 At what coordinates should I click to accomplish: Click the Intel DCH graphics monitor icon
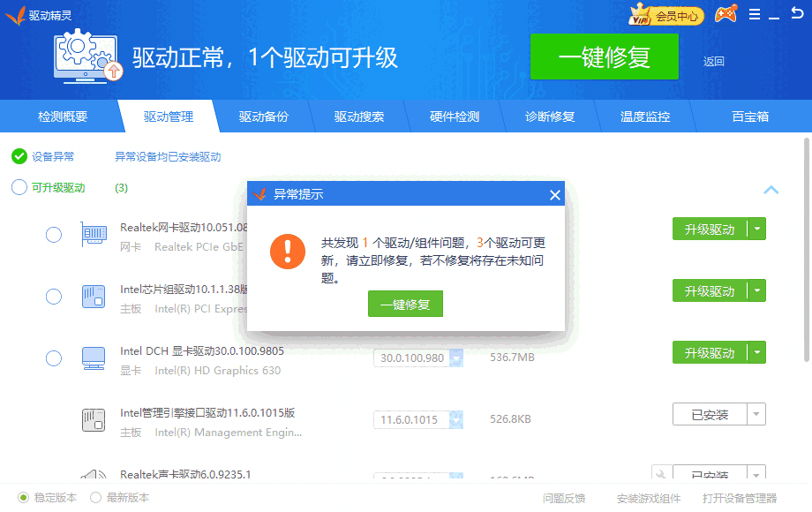[x=94, y=358]
